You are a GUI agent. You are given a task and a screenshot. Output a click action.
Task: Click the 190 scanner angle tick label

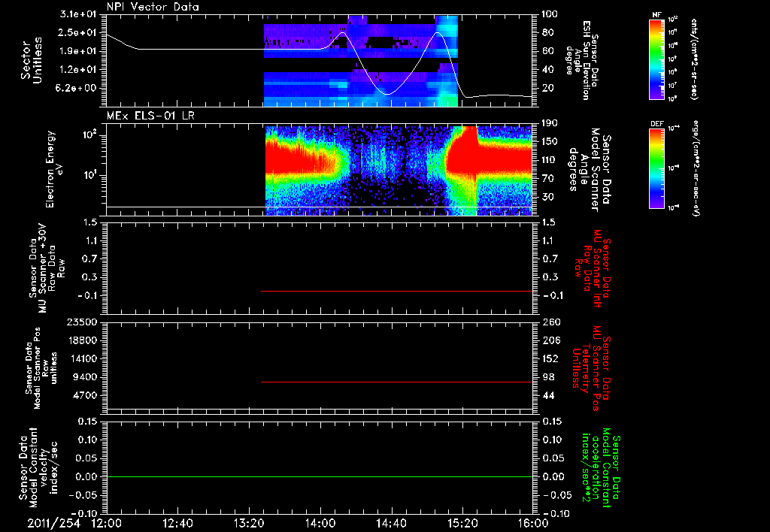(x=550, y=122)
